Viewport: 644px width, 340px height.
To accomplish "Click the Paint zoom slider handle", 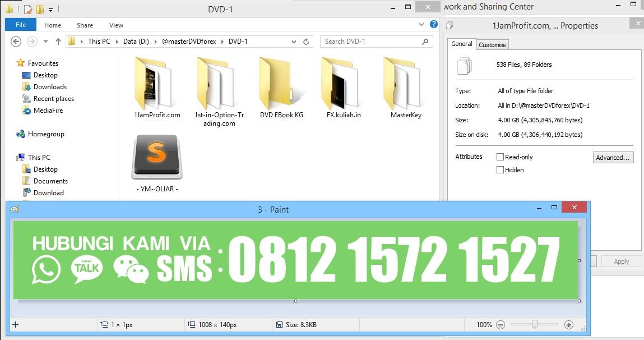I will 534,324.
